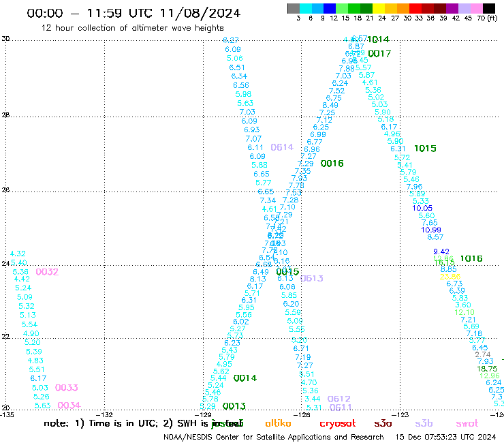Click the wave height value '7.88'
Screen dimensions: 504x443
(347, 69)
